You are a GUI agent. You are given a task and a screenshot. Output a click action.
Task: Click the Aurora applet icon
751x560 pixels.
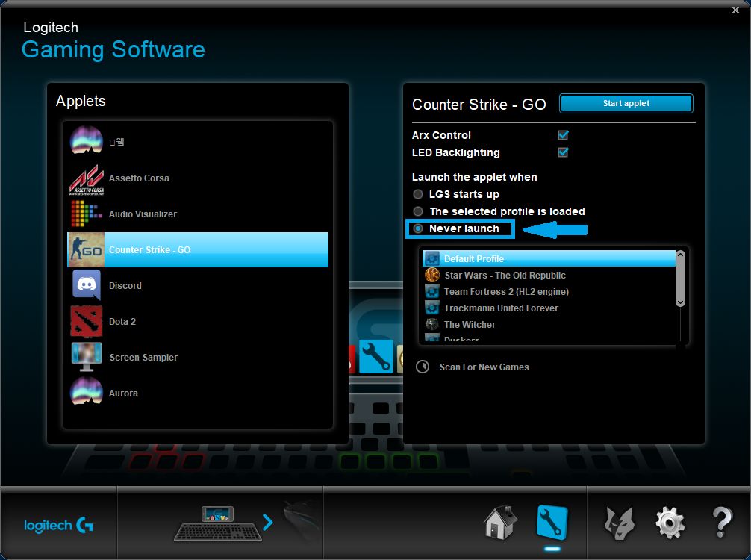tap(86, 391)
